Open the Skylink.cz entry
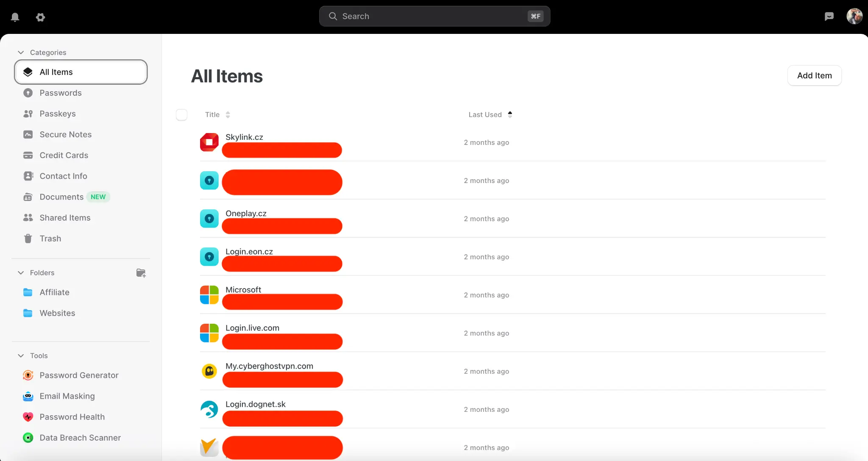 (244, 137)
